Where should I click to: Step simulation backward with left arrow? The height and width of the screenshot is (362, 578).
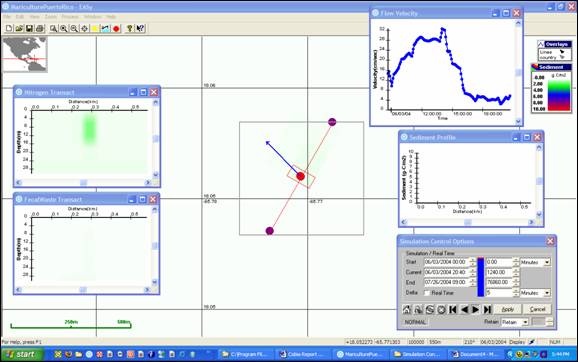(x=464, y=309)
